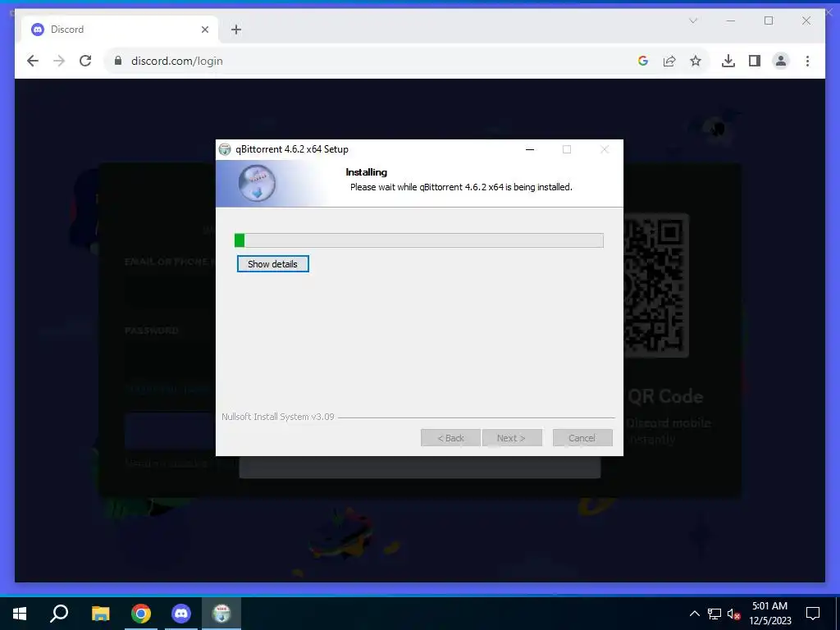
Task: Switch to Chrome in taskbar
Action: point(141,614)
